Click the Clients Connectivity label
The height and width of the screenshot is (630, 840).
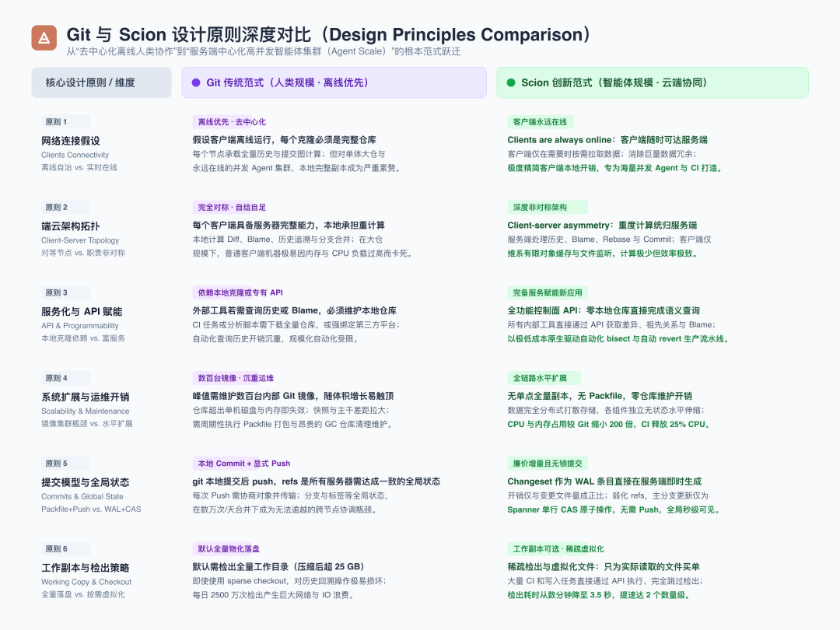(75, 155)
